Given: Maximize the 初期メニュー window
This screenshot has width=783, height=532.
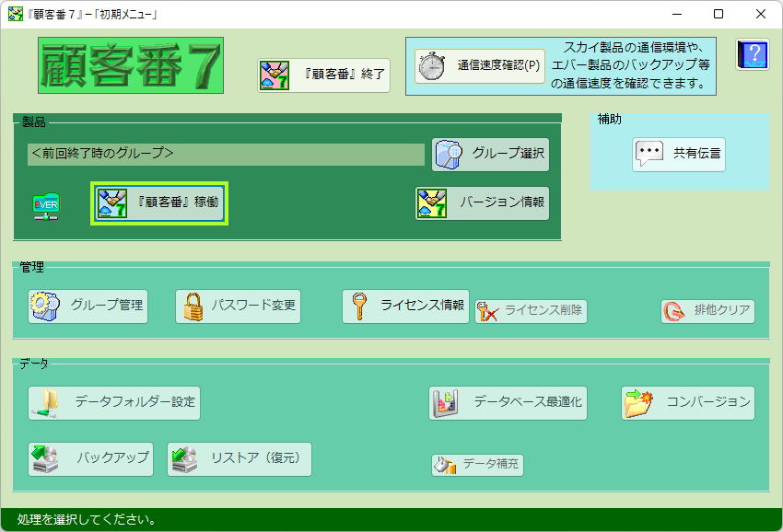Looking at the screenshot, I should coord(719,14).
